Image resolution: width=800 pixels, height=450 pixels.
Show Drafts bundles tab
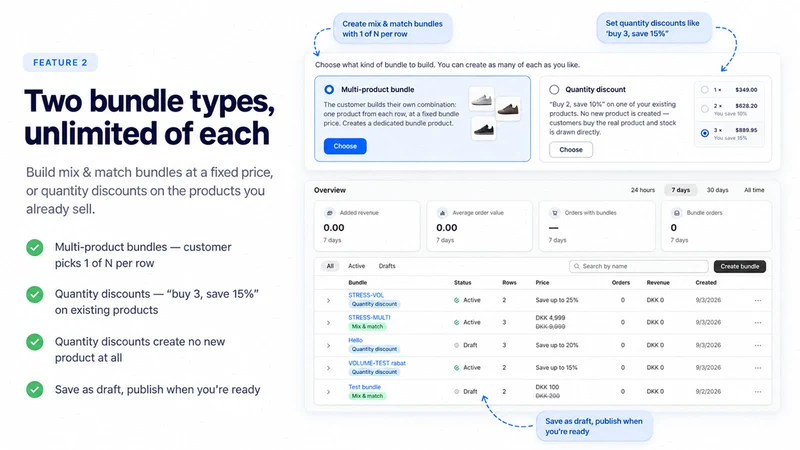click(x=387, y=266)
